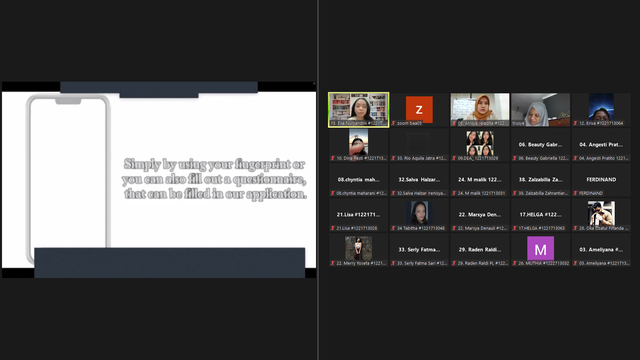The height and width of the screenshot is (360, 640).
Task: Click muted mic icon beside 10. Dina
Action: point(333,158)
